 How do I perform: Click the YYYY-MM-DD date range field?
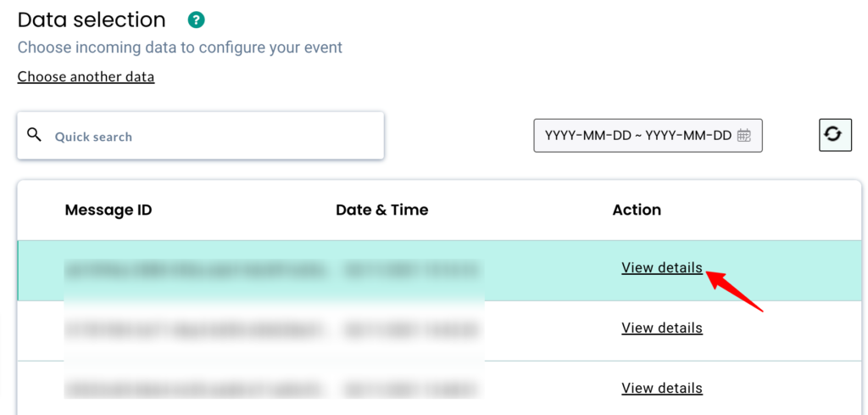pos(638,136)
